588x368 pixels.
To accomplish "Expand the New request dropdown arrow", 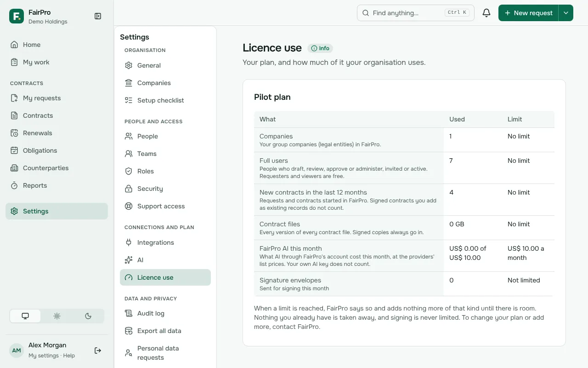I will (566, 13).
